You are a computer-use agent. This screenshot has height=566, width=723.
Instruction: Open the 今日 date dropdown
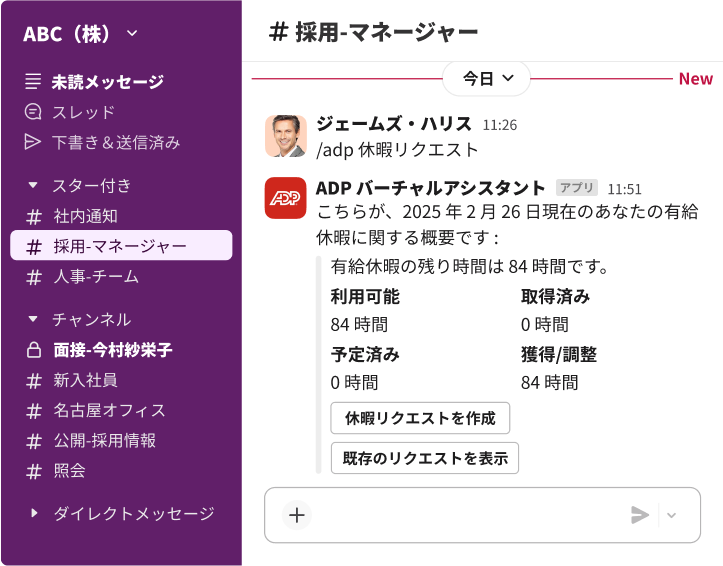tap(486, 78)
